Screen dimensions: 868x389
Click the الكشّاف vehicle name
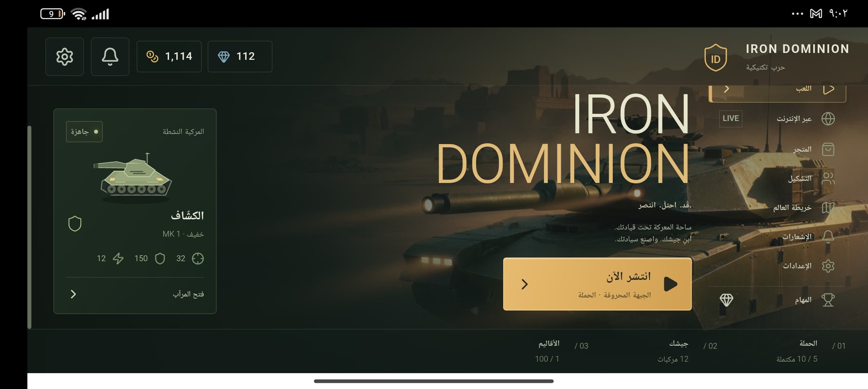tap(187, 216)
